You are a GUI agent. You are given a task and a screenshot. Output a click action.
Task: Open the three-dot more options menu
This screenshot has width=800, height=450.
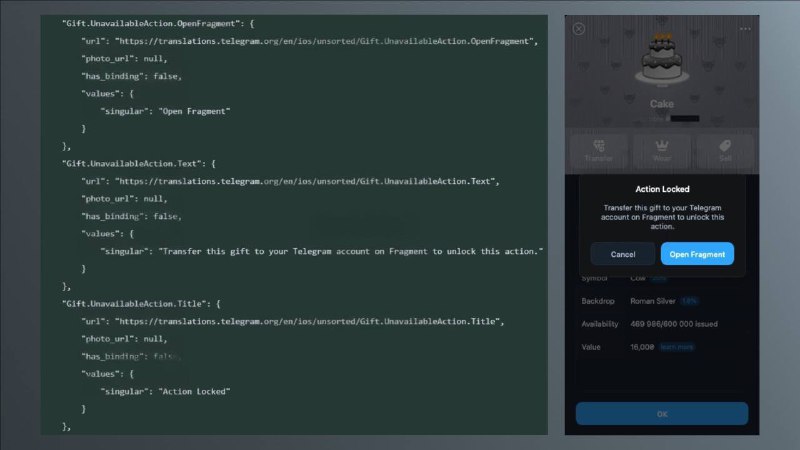pyautogui.click(x=745, y=29)
